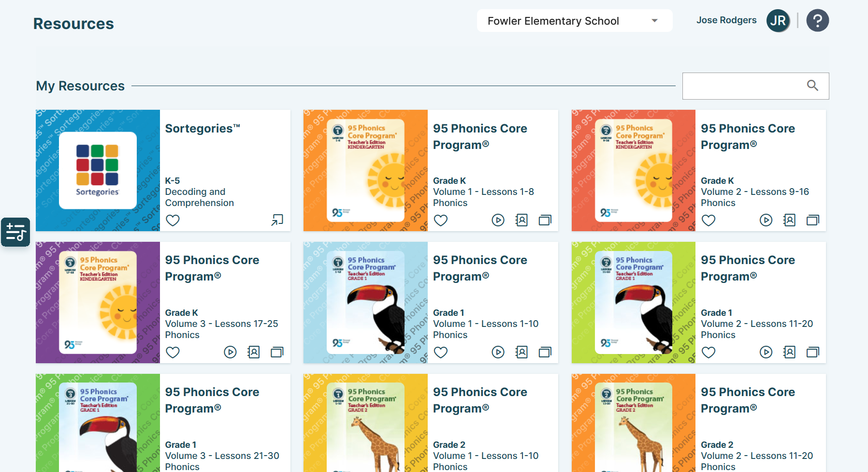The width and height of the screenshot is (868, 472).
Task: Click 'Volume 3 - Lessons 17-25' text
Action: pos(222,324)
